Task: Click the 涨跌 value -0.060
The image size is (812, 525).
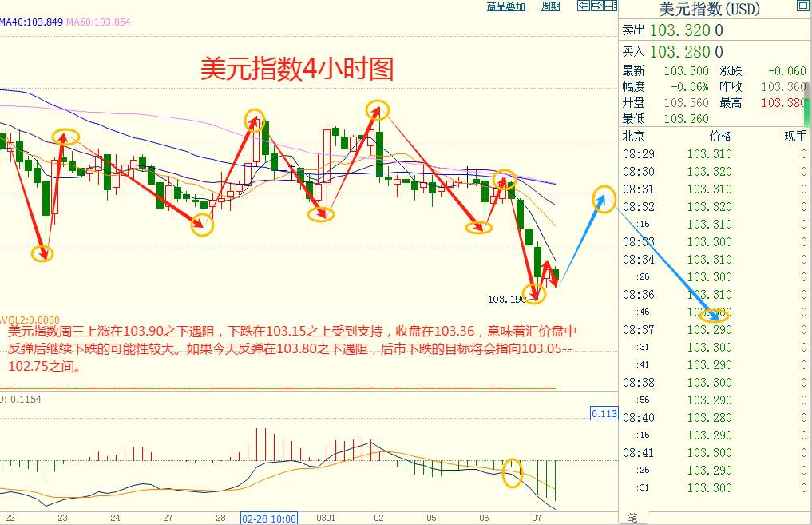Action: [786, 70]
